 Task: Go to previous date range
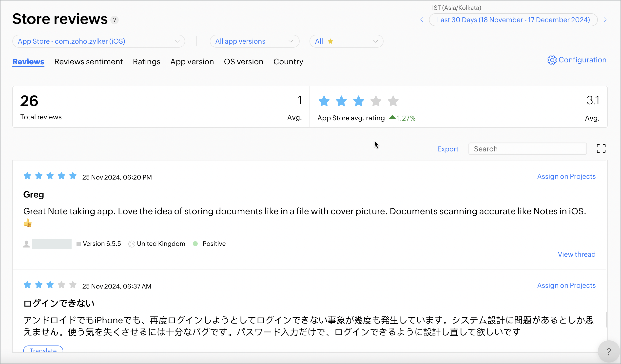click(422, 20)
